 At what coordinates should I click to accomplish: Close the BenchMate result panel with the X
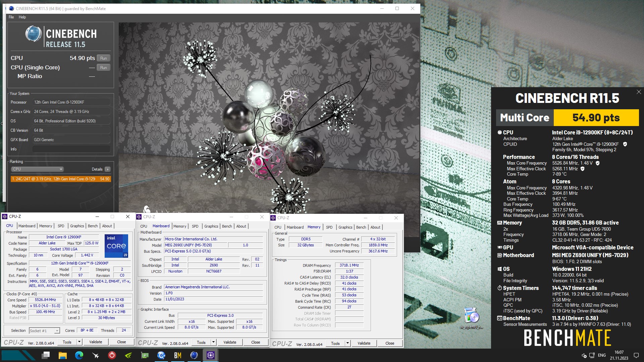[x=639, y=92]
